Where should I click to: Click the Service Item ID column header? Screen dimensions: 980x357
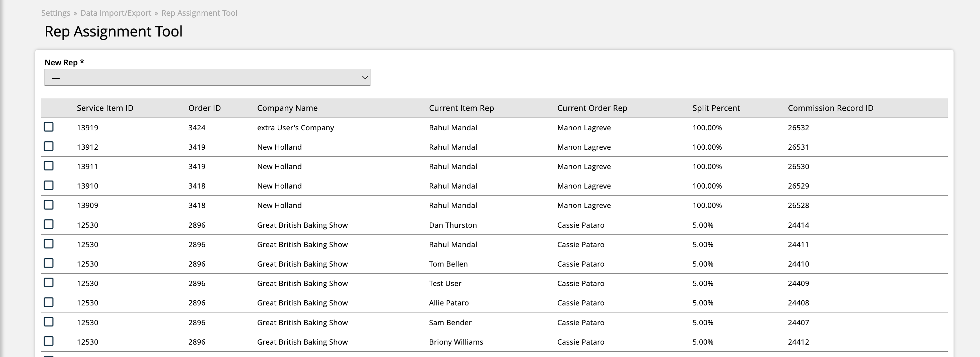coord(105,108)
